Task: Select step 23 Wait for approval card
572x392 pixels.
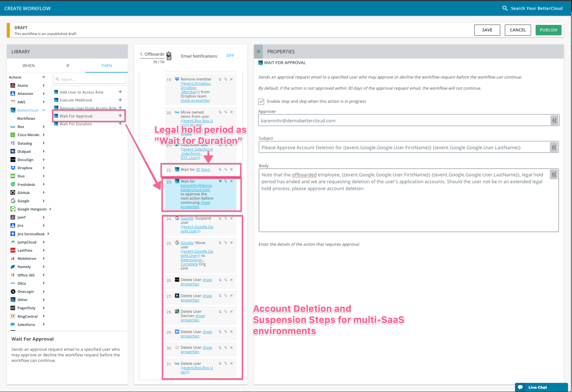Action: tap(200, 194)
